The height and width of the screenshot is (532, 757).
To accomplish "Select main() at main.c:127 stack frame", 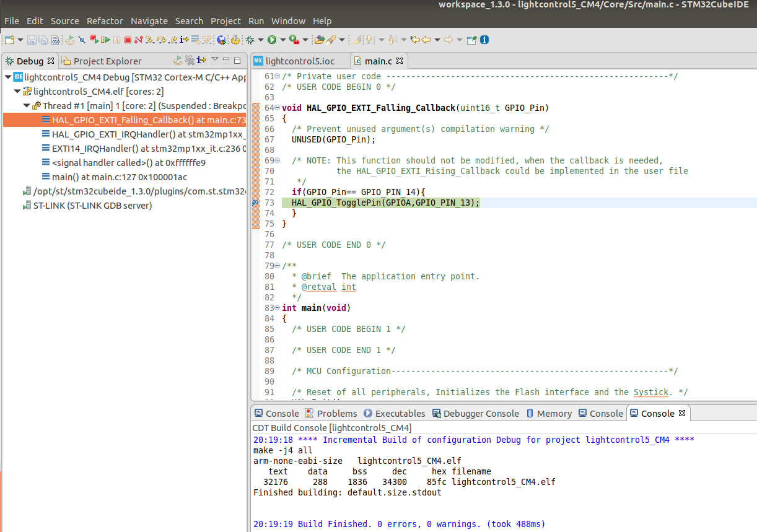I will pyautogui.click(x=115, y=177).
